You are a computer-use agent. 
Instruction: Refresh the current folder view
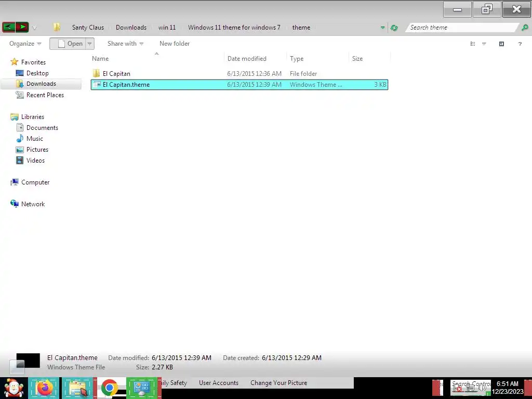[x=394, y=28]
